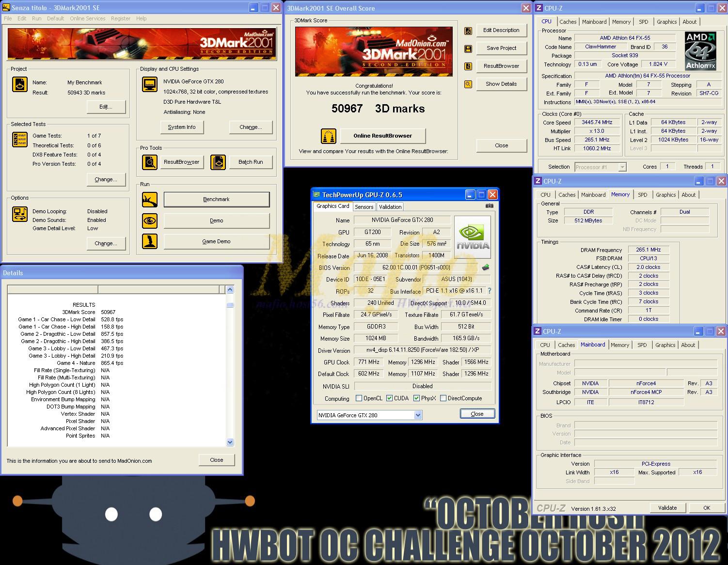Click the Benchmark run icon
728x565 pixels.
(x=150, y=199)
